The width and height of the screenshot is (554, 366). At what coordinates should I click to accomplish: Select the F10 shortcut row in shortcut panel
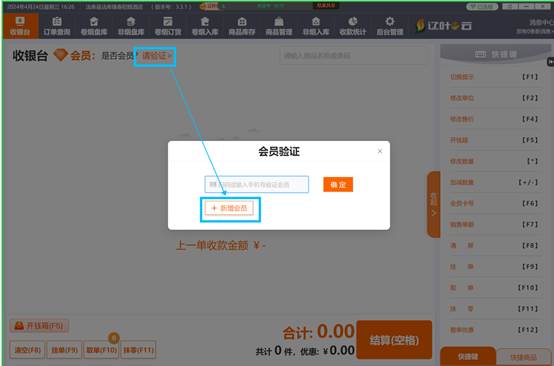click(494, 288)
